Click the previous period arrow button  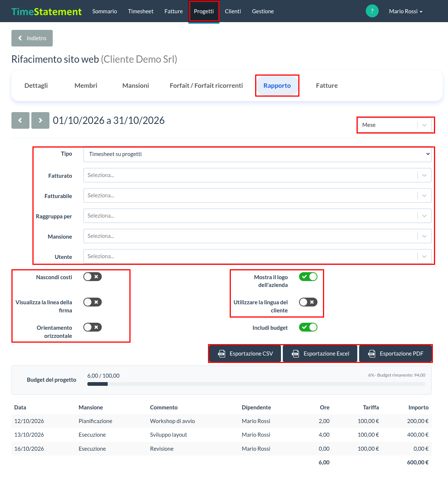(x=20, y=120)
